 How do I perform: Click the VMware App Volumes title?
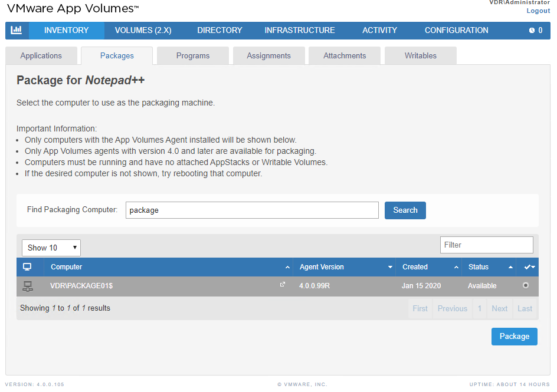[x=73, y=8]
